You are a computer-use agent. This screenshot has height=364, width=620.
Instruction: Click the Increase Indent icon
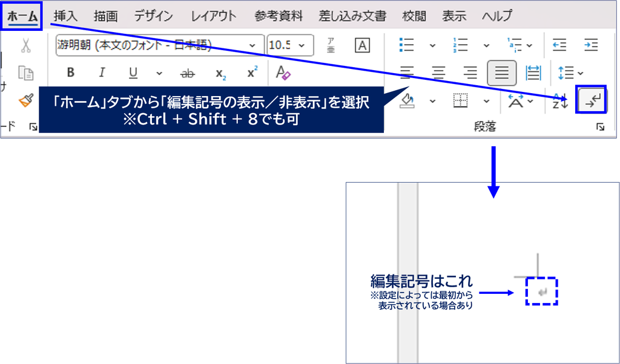point(591,45)
